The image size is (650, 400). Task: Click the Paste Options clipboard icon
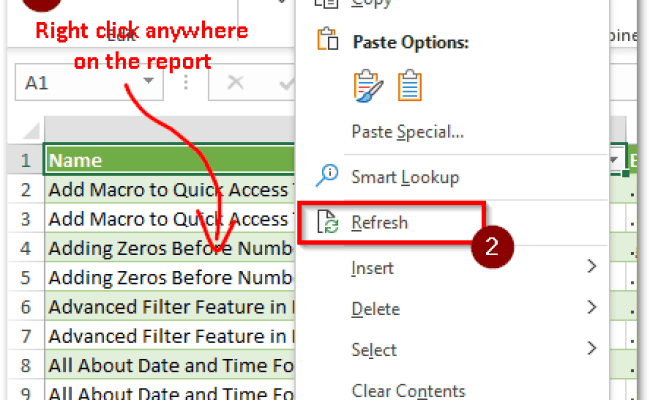[x=327, y=39]
